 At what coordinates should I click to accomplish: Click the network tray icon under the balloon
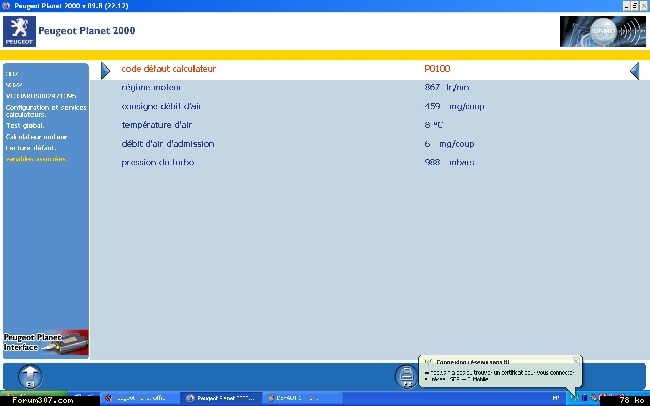tap(575, 398)
